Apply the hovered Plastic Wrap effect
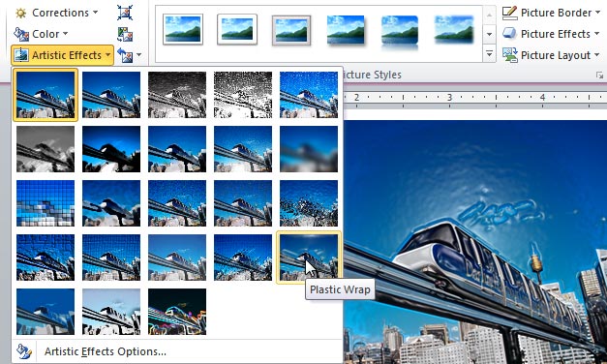607x364 pixels. click(x=309, y=258)
